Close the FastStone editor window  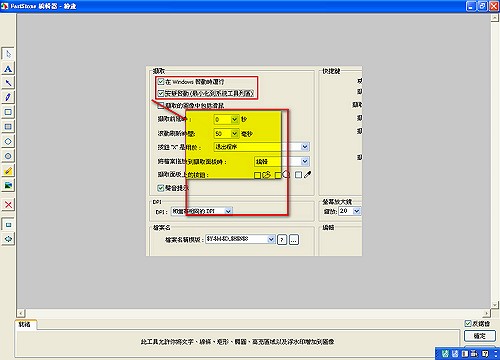[494, 6]
